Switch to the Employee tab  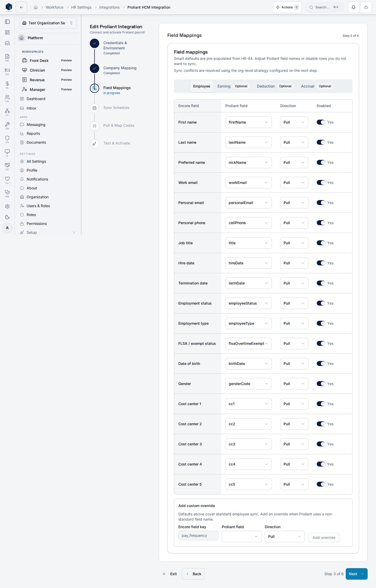tap(202, 86)
